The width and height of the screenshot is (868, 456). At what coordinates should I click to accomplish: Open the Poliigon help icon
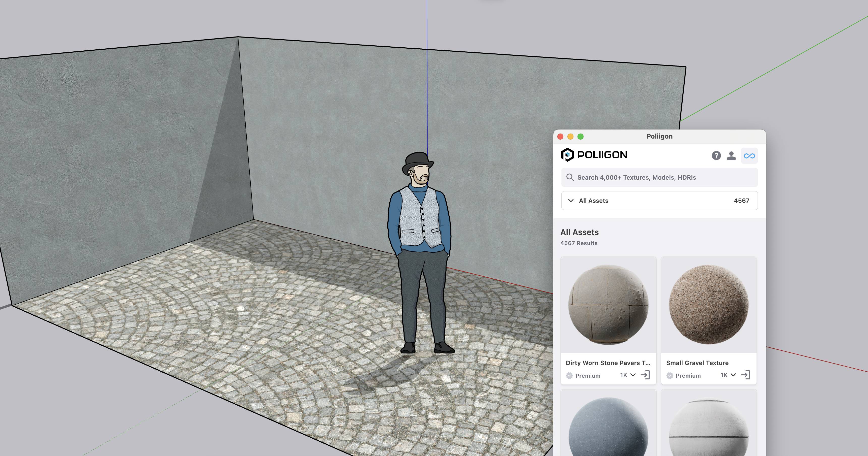tap(716, 155)
